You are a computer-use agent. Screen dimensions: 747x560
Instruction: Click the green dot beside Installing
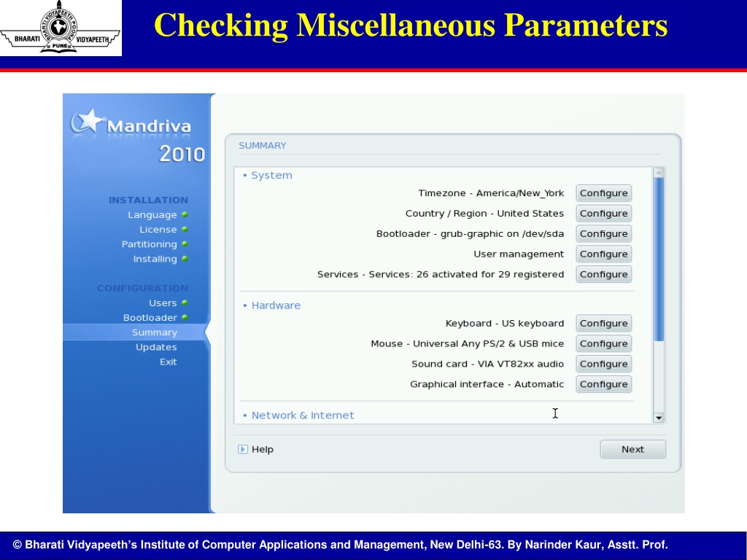[x=185, y=259]
